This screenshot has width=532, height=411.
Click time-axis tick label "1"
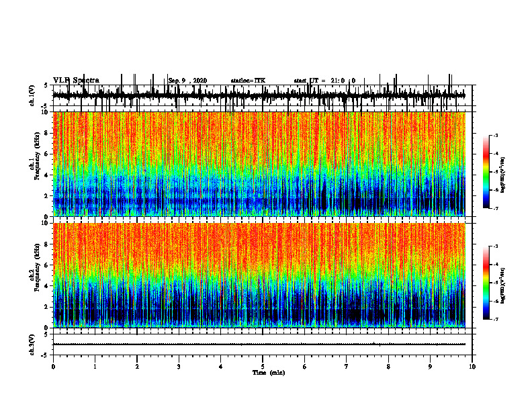(x=95, y=367)
